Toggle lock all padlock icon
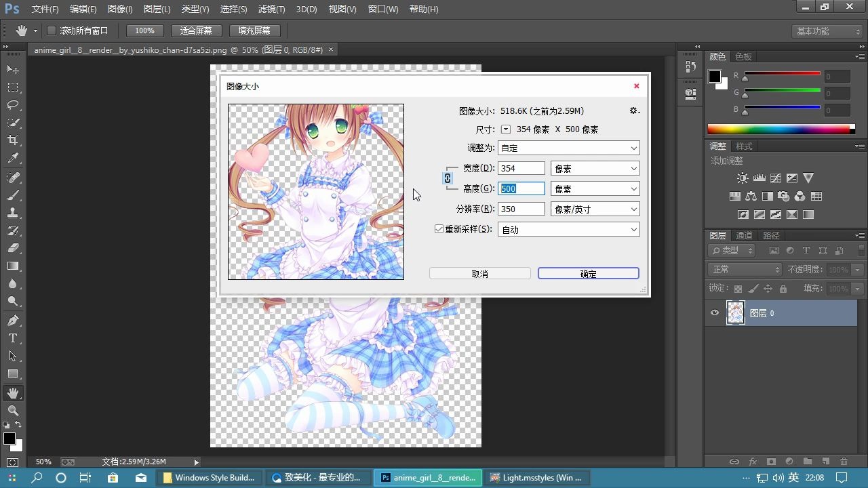868x488 pixels. 783,289
